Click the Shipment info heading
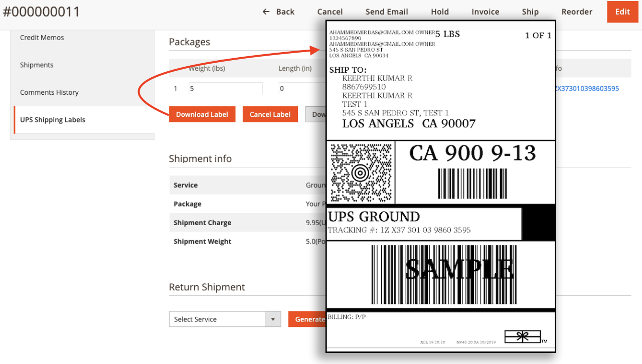Screen dimensions: 642x364 pyautogui.click(x=200, y=158)
